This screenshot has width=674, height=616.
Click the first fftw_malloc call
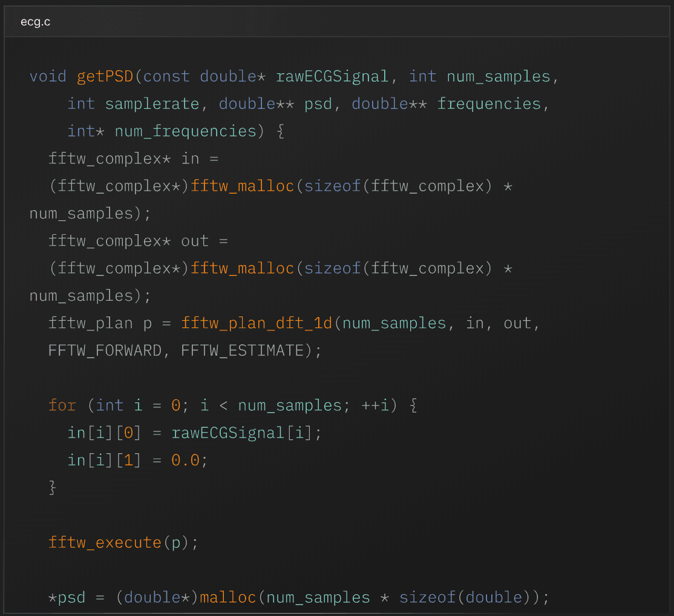[x=242, y=186]
